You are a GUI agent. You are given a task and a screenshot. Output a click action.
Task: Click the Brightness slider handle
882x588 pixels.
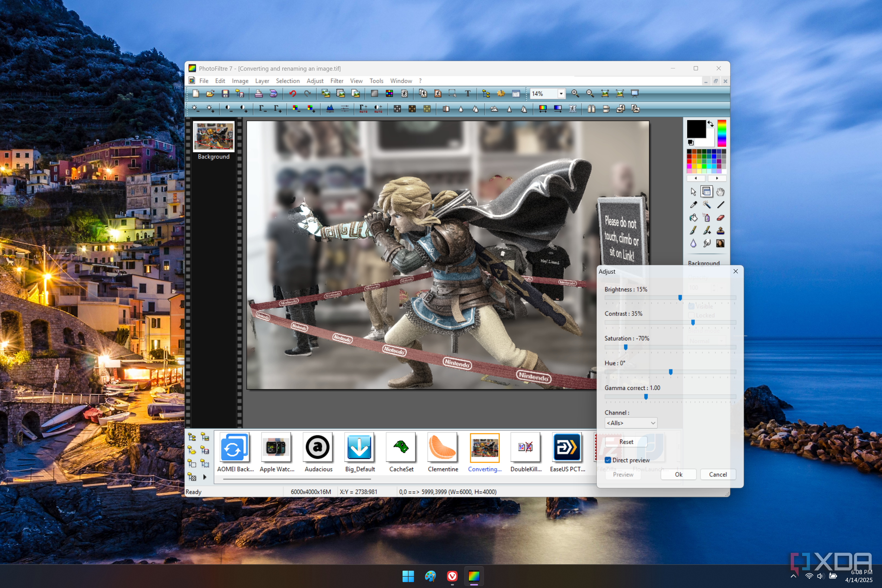point(680,298)
